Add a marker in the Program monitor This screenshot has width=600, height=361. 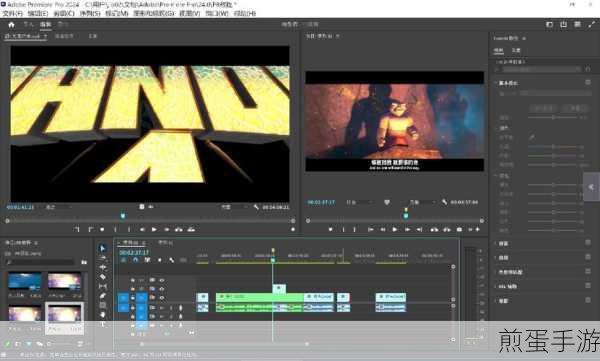click(330, 229)
